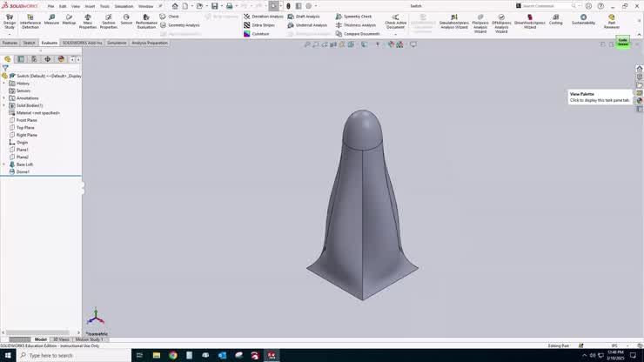
Task: Open the File menu
Action: (x=50, y=6)
